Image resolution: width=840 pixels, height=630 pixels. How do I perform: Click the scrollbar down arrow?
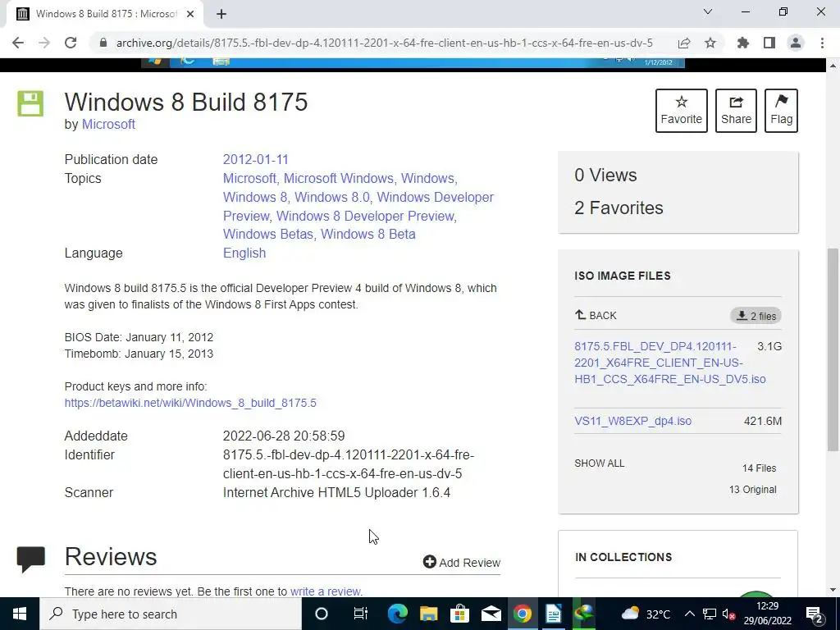coord(833,590)
